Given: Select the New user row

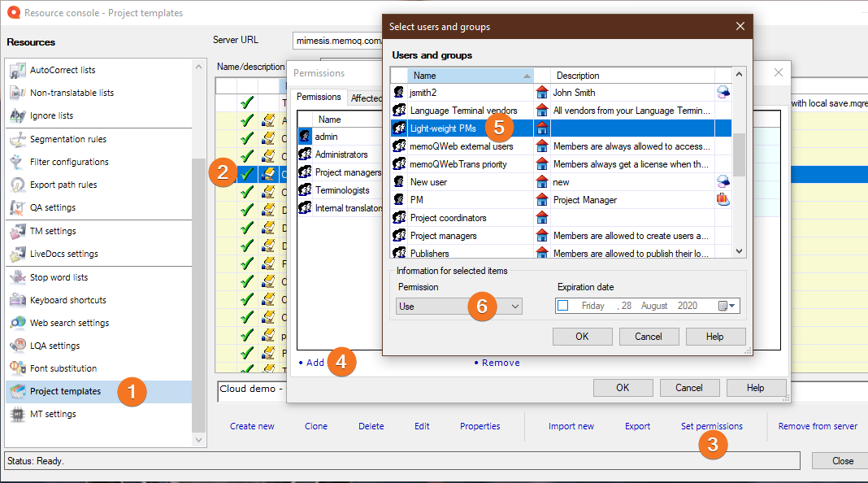Looking at the screenshot, I should click(x=561, y=181).
